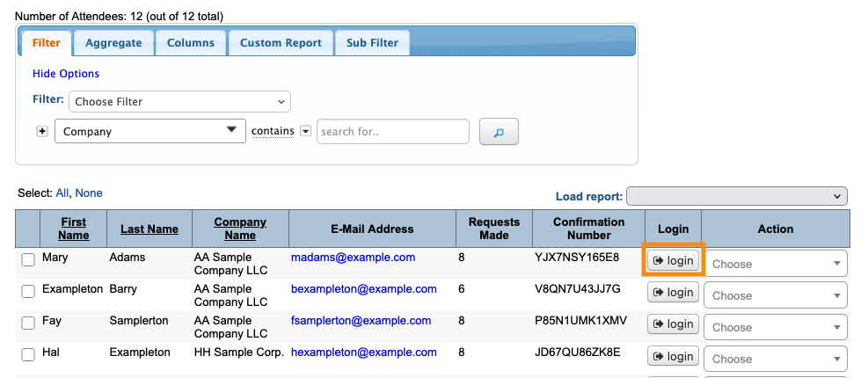868x378 pixels.
Task: Click the 'contains' operator text
Action: tap(273, 131)
